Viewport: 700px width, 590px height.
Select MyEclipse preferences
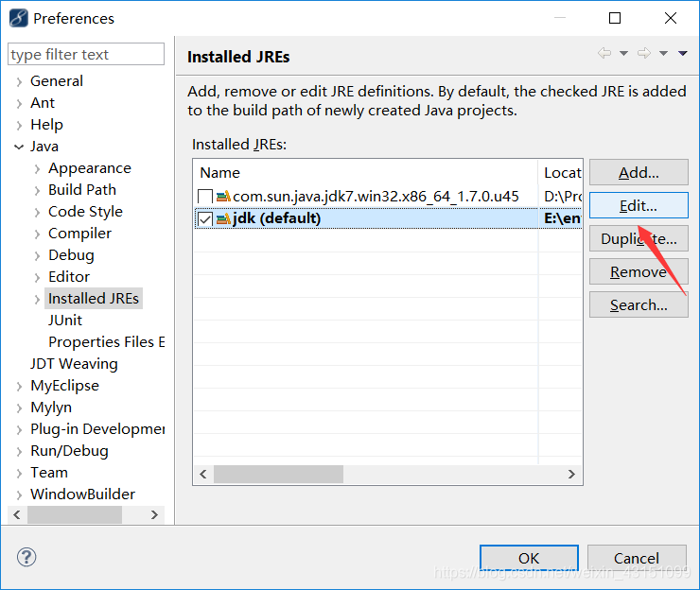64,386
